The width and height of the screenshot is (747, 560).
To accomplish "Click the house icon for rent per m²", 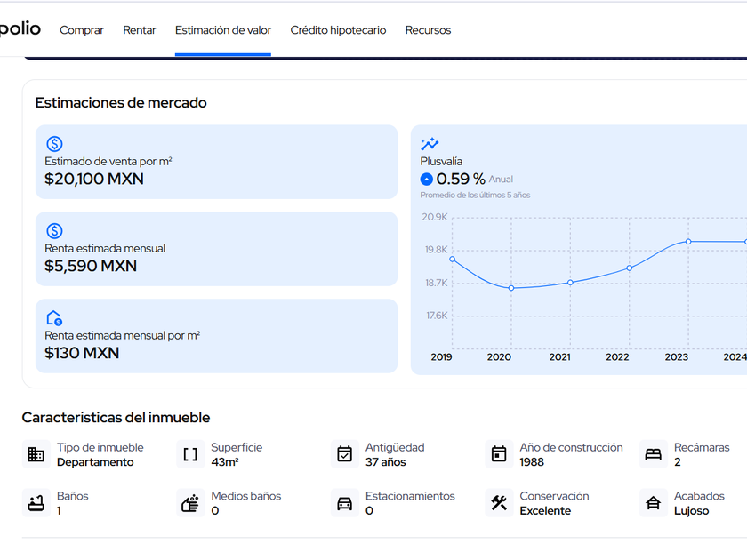I will pyautogui.click(x=54, y=318).
